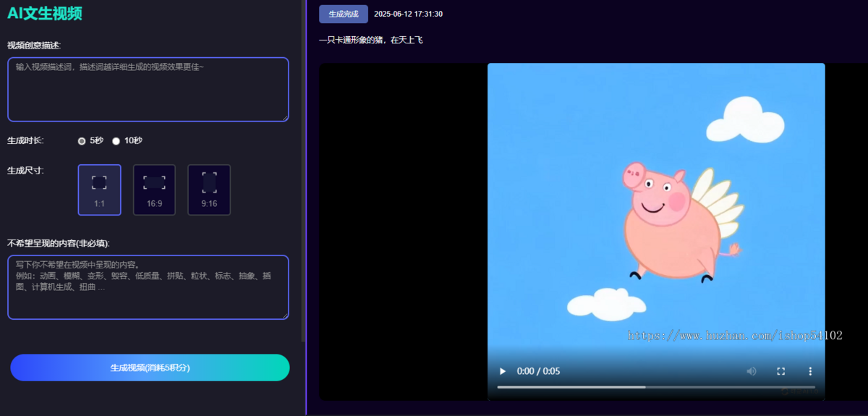Click the 不希望呈现的内容(非必填) label
The width and height of the screenshot is (868, 416).
click(x=59, y=243)
